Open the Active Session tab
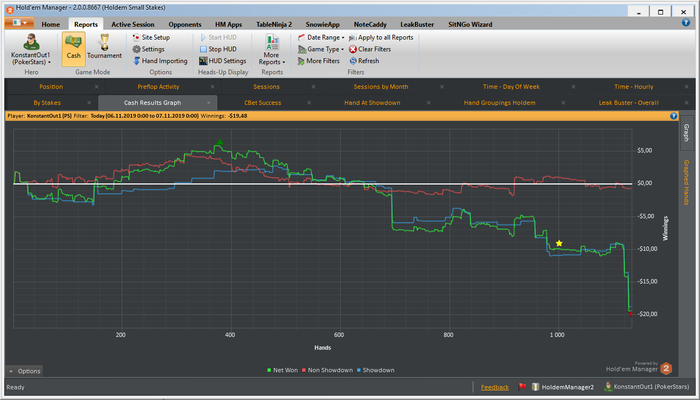Image resolution: width=700 pixels, height=400 pixels. click(133, 25)
